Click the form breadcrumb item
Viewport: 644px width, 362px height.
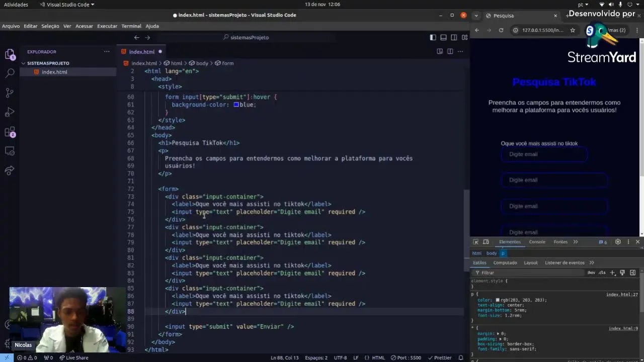tap(224, 63)
